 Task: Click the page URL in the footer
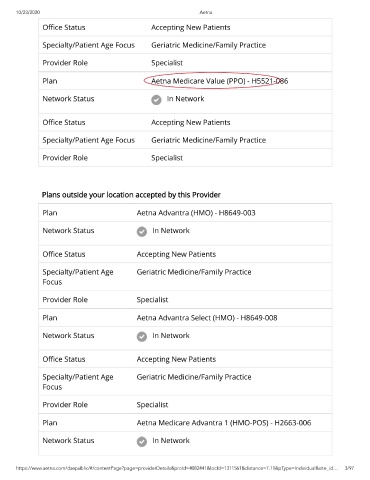click(x=177, y=468)
